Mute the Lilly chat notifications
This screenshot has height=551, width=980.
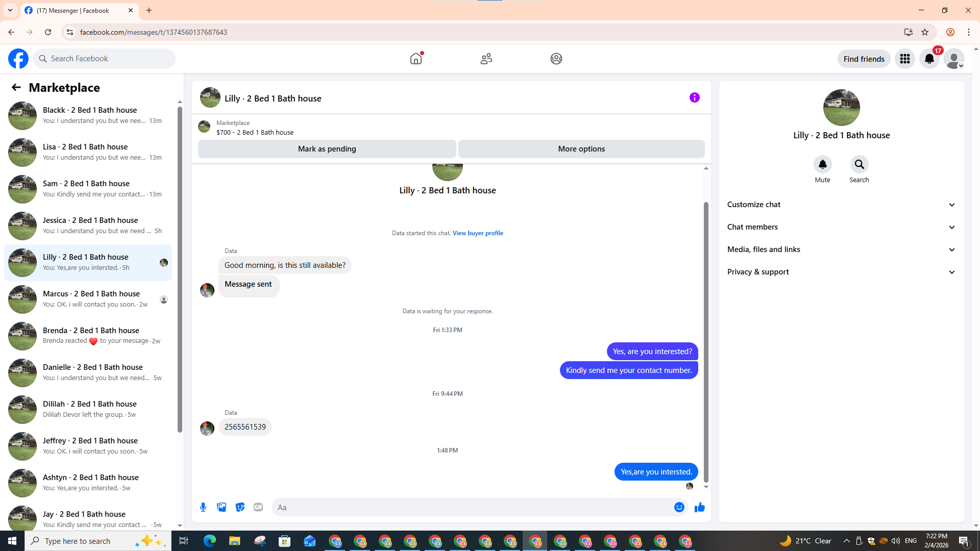tap(822, 165)
